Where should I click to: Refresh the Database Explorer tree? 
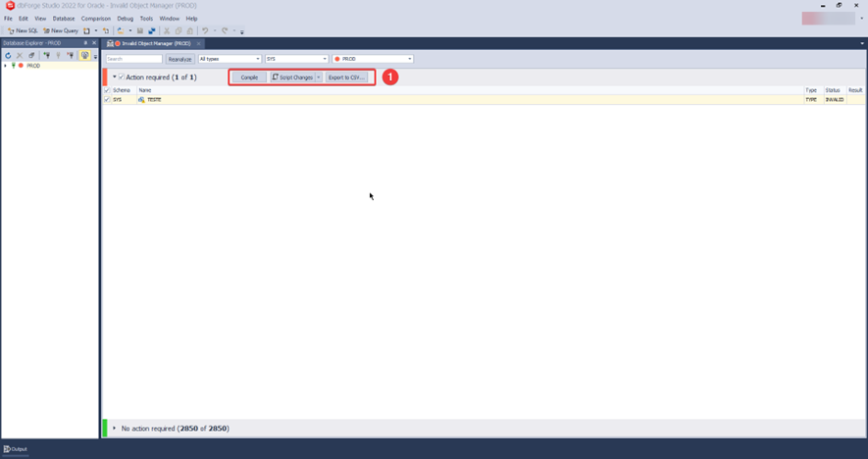(8, 55)
